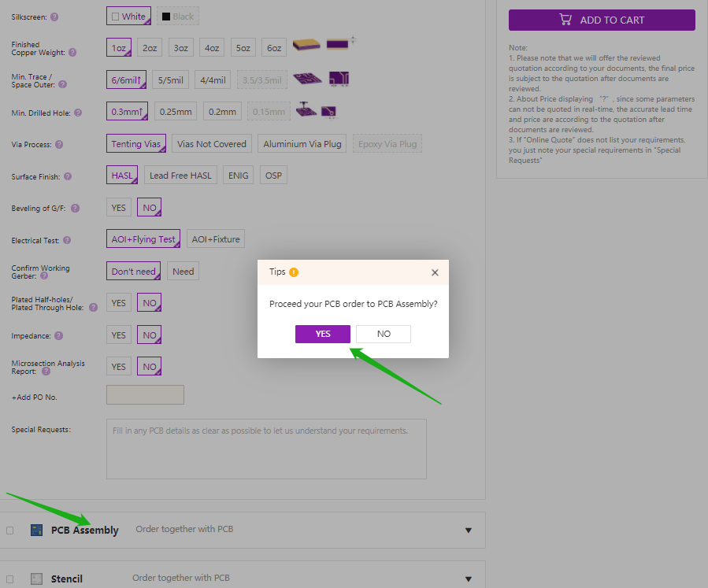Expand the PCB Assembly section arrow

point(469,530)
